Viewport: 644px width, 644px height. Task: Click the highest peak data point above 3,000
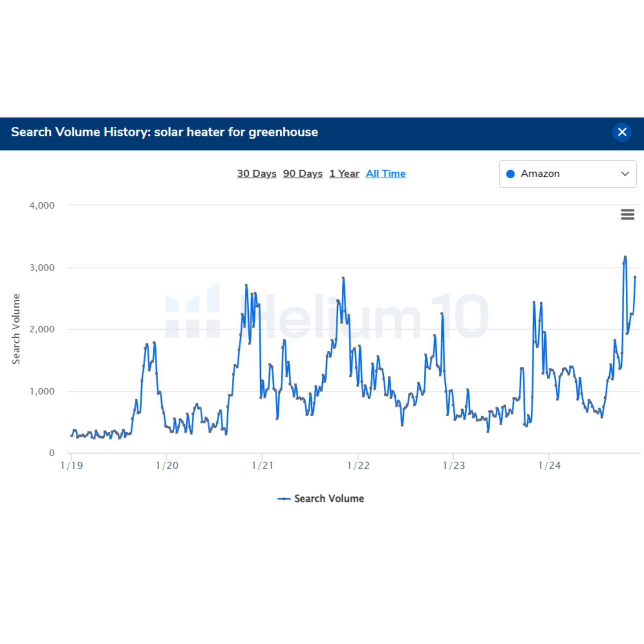coord(625,257)
